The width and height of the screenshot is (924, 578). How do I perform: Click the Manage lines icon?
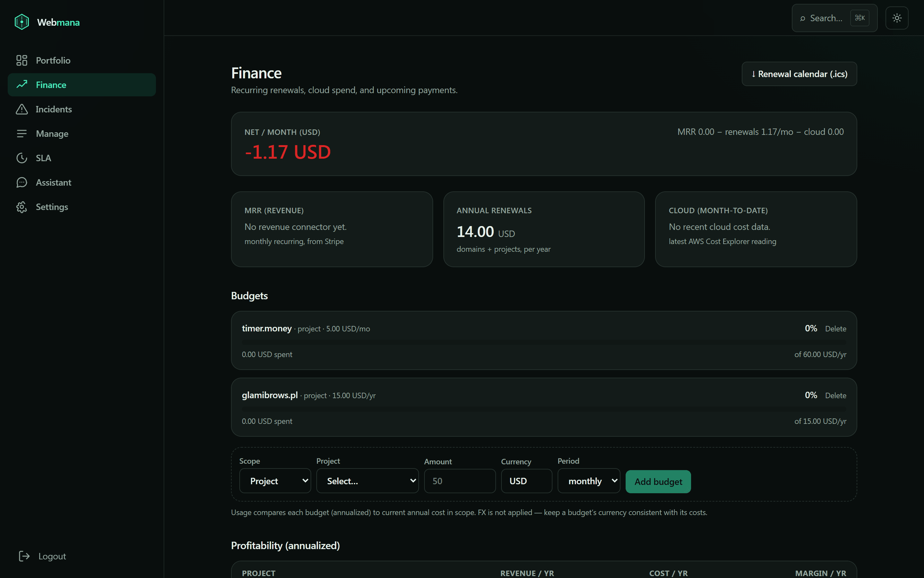(x=22, y=134)
